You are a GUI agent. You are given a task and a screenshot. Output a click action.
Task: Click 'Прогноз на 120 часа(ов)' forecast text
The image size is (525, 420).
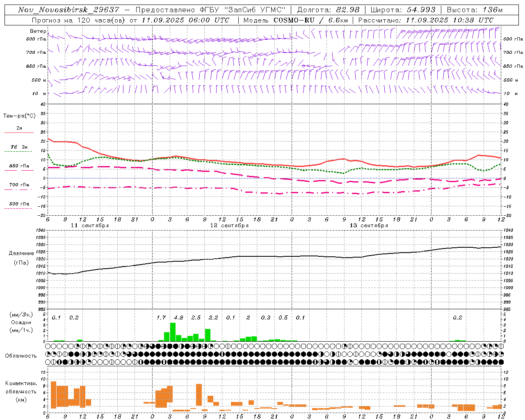coord(78,20)
